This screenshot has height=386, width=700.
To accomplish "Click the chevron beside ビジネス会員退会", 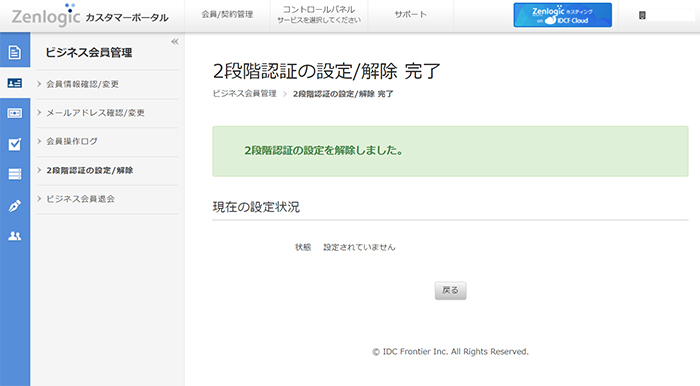I will coord(39,199).
